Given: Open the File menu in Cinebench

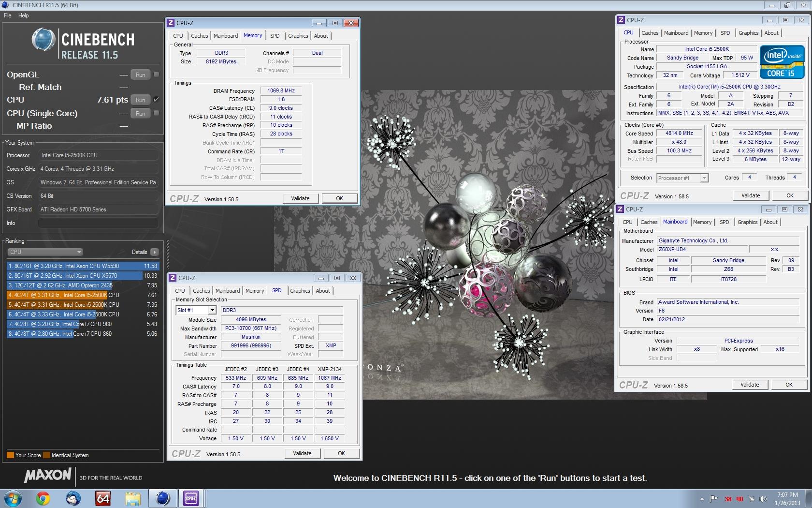Looking at the screenshot, I should pos(8,15).
